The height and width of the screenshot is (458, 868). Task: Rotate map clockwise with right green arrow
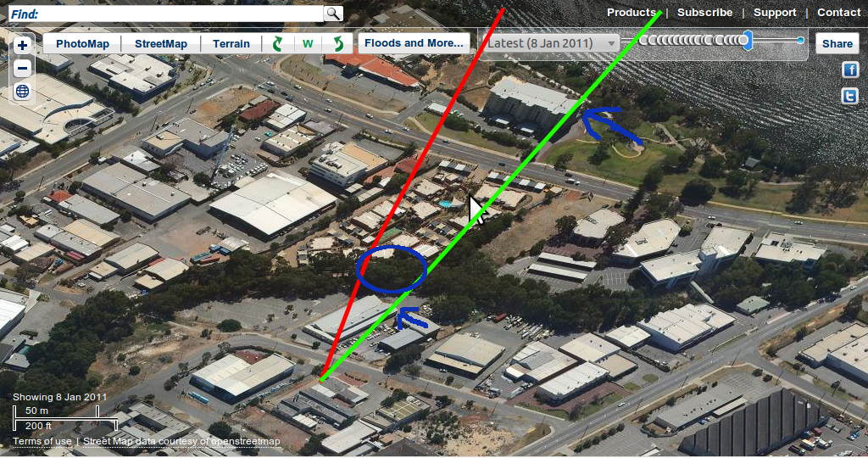tap(337, 44)
